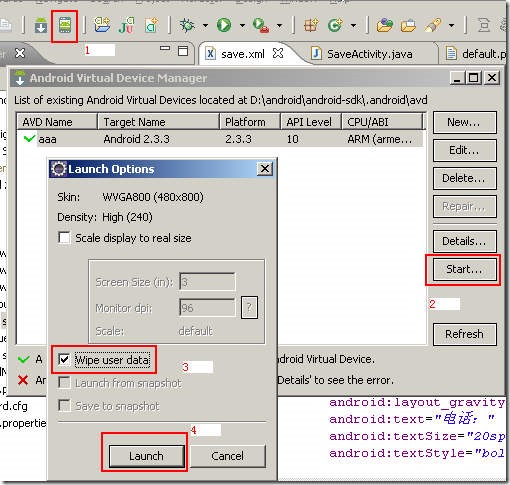
Task: Click the New... button in AVD Manager
Action: (x=465, y=122)
